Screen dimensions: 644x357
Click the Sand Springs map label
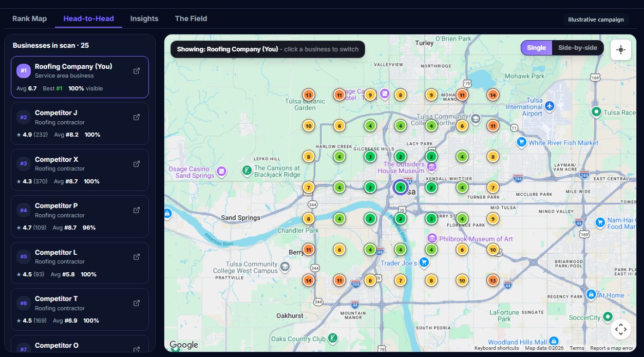(240, 218)
